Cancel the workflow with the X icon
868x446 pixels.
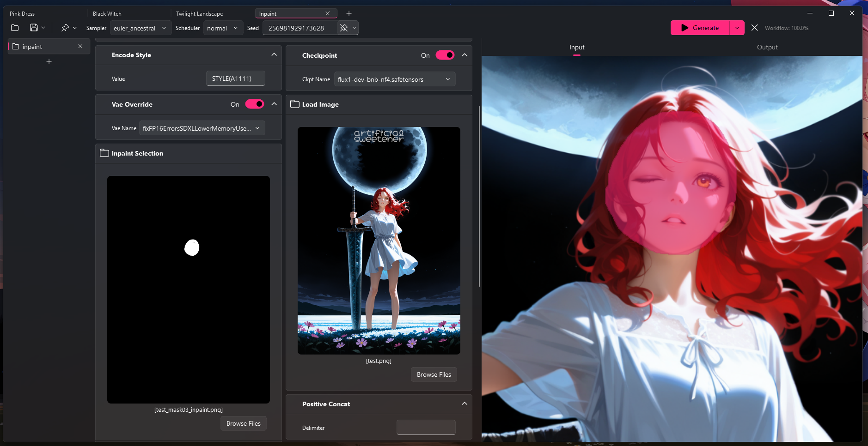tap(754, 28)
